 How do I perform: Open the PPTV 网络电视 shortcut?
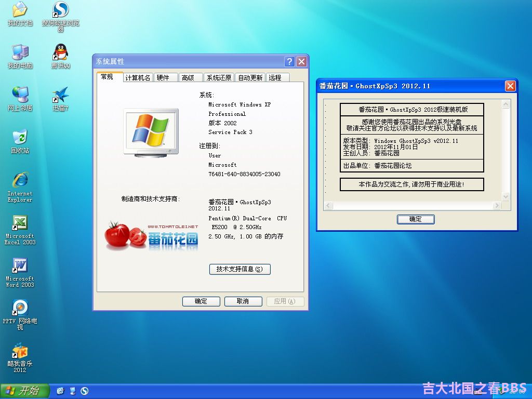(x=20, y=315)
